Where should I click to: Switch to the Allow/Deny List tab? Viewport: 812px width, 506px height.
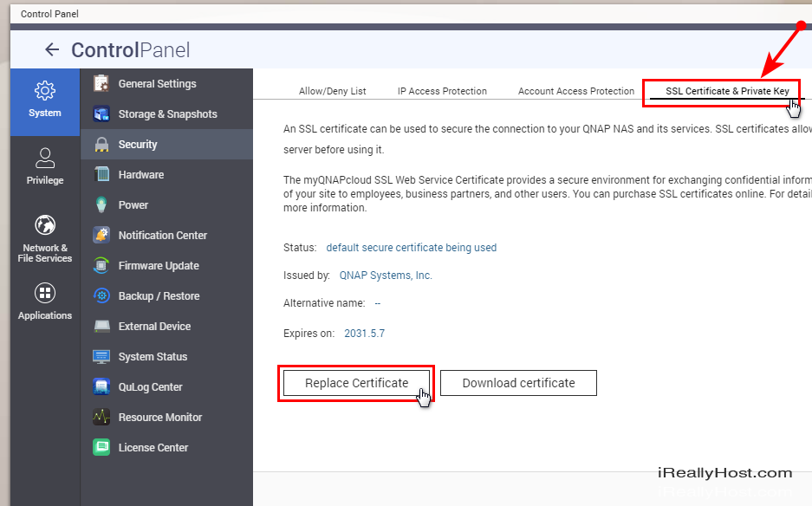333,91
